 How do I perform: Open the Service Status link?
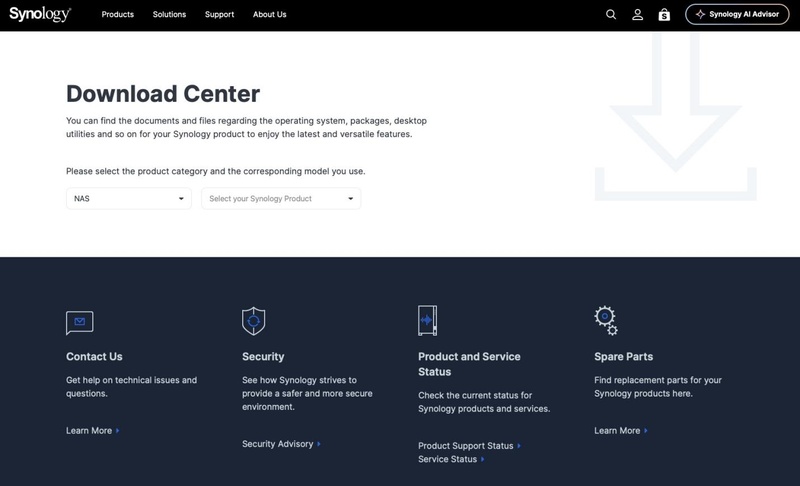(x=450, y=459)
